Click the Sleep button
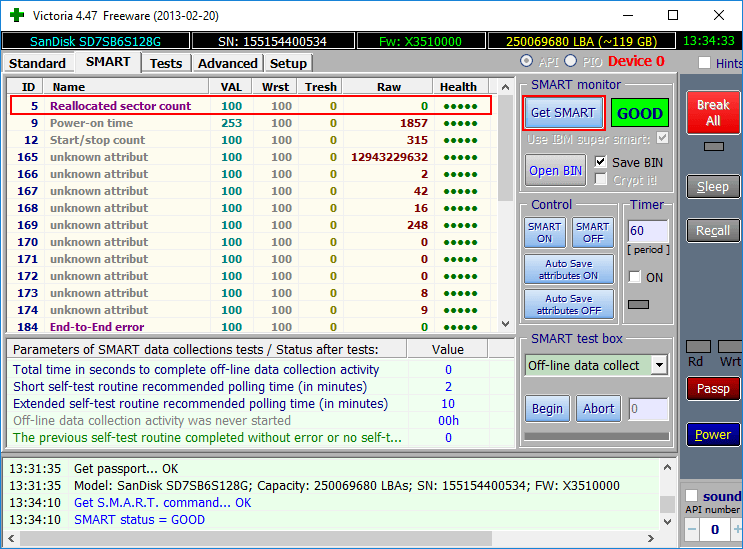 (x=713, y=187)
